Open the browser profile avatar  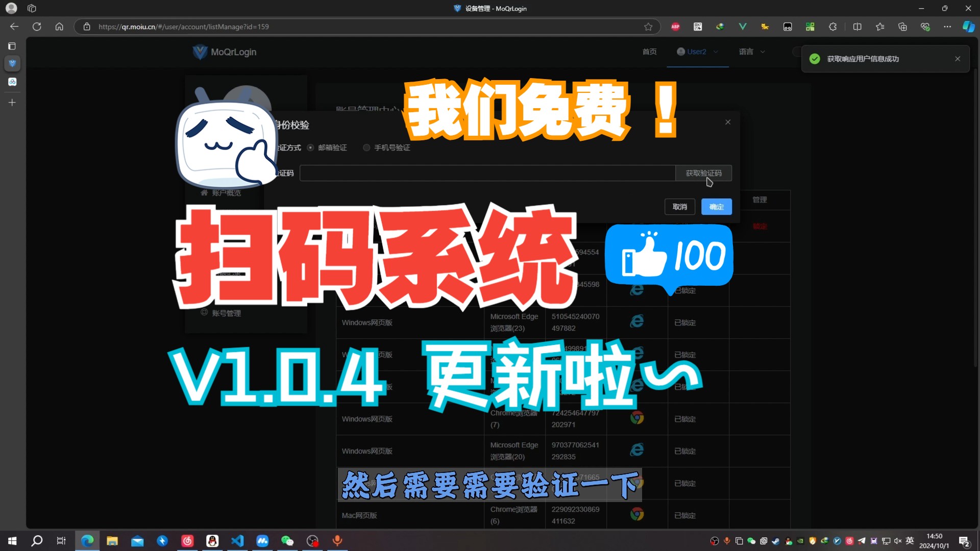click(11, 8)
